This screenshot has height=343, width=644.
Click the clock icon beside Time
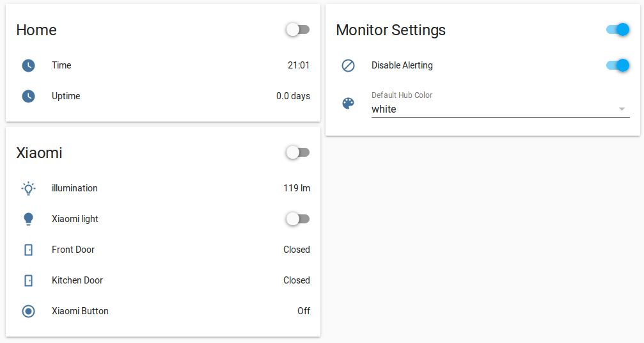click(x=28, y=65)
